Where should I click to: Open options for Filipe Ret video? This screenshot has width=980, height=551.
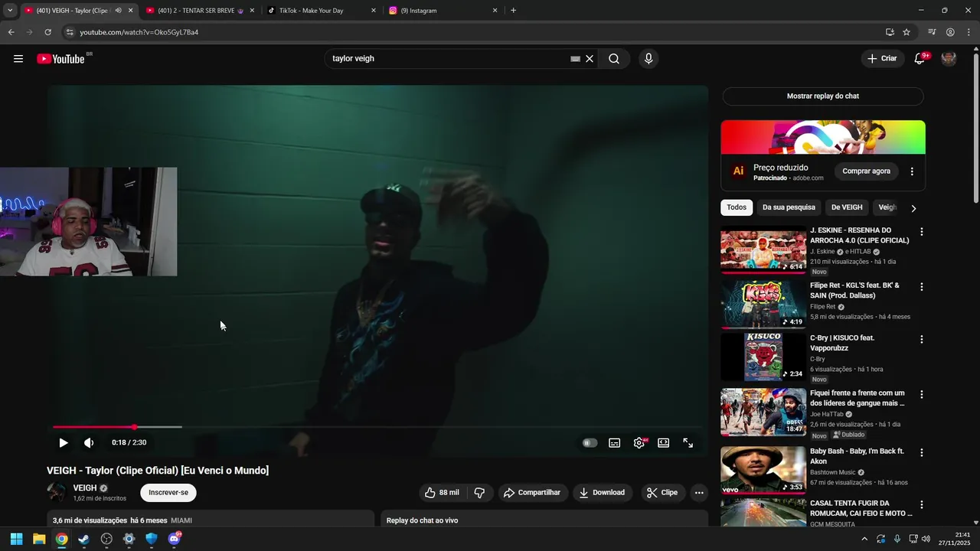tap(922, 287)
